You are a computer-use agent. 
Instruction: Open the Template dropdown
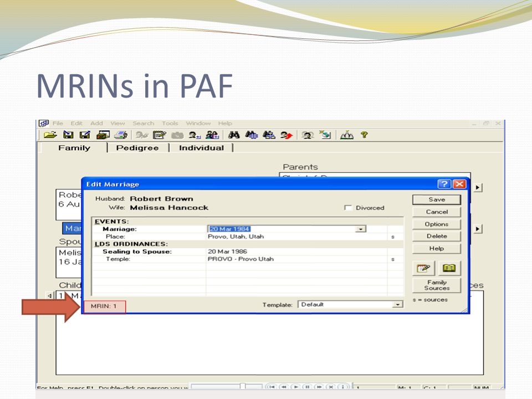397,304
